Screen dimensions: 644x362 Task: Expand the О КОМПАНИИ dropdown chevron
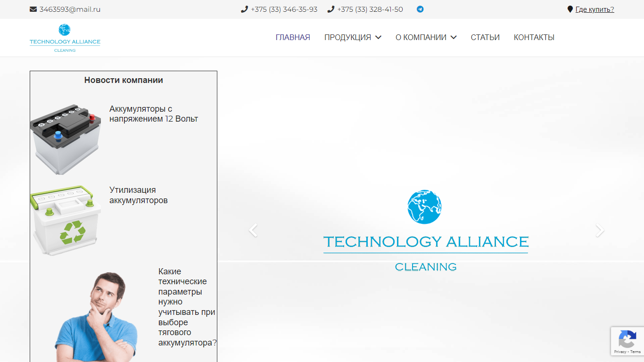(x=454, y=38)
